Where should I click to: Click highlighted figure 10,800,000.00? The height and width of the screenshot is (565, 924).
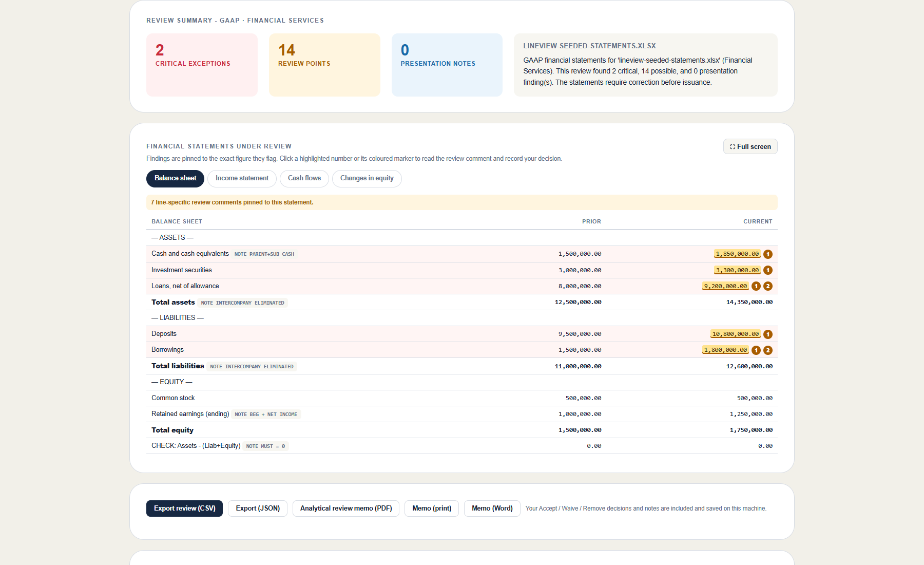(x=736, y=334)
